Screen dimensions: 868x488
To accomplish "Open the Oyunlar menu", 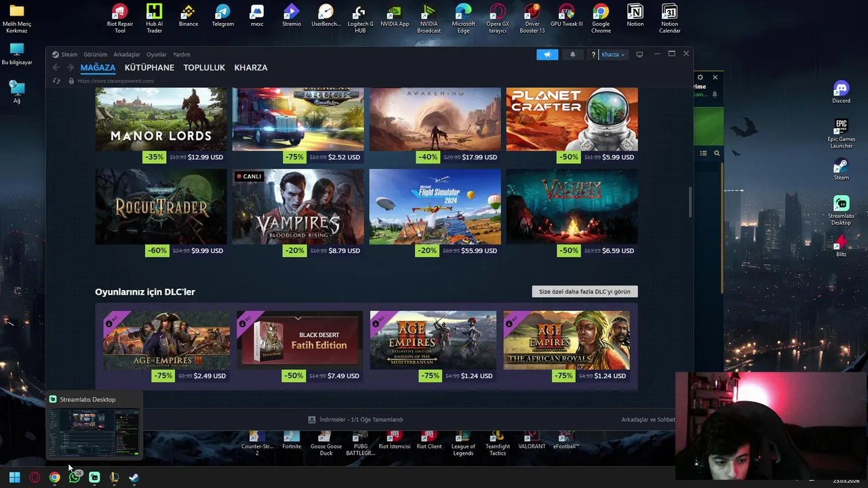I will pyautogui.click(x=157, y=54).
